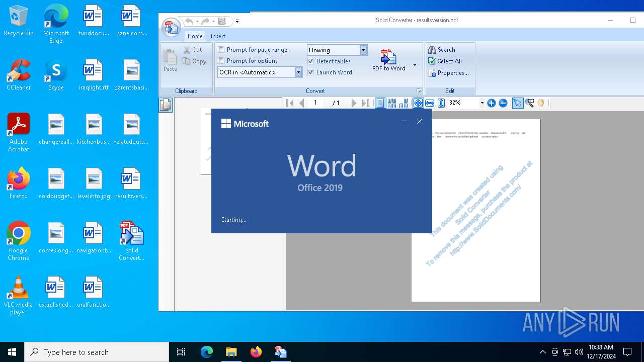Click the fit page zoom icon
Viewport: 644px width, 362px height.
point(418,103)
